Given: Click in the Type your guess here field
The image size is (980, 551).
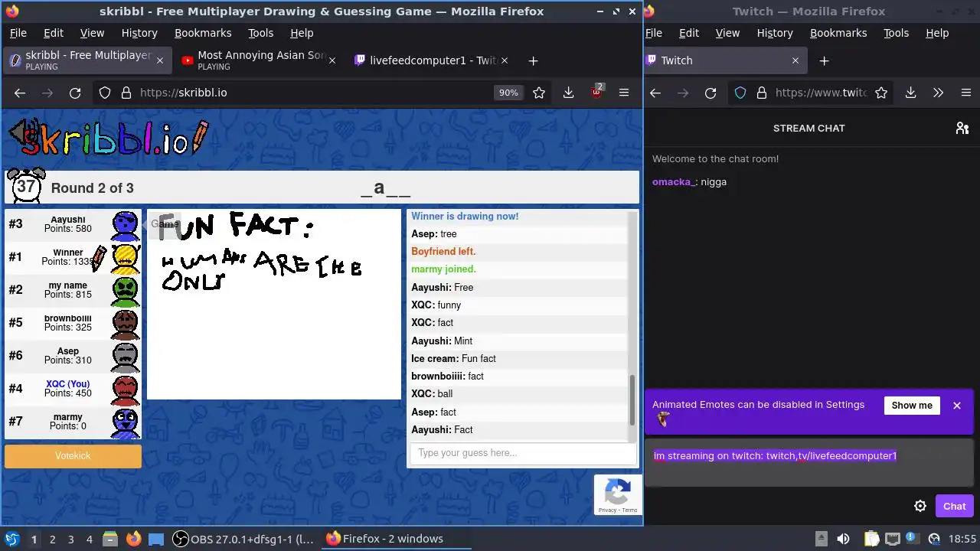Looking at the screenshot, I should [x=523, y=453].
